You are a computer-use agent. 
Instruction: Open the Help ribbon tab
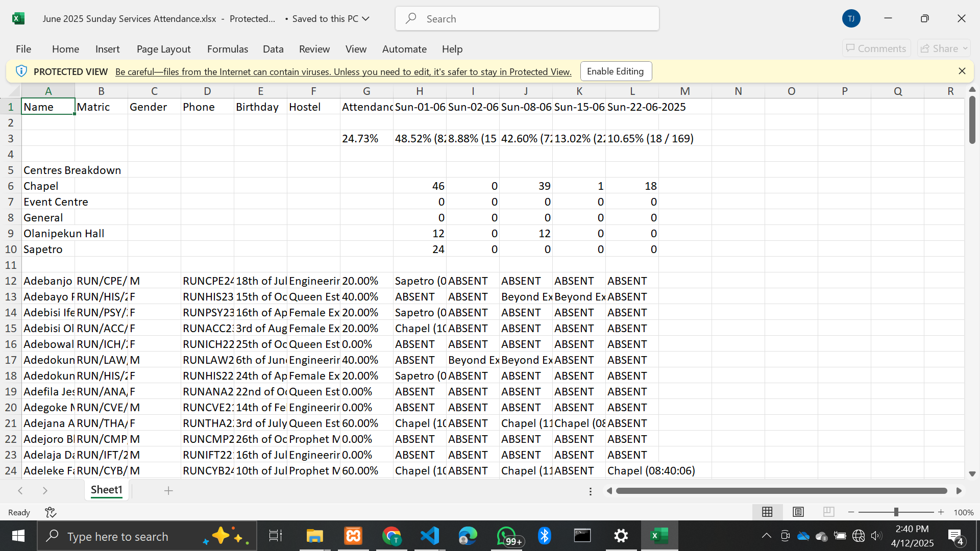(x=452, y=49)
